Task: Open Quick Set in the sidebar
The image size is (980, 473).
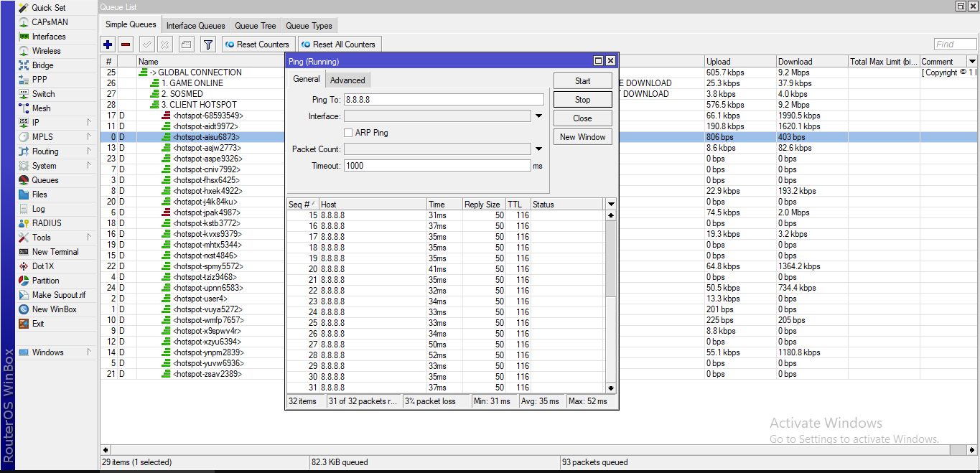Action: coord(49,8)
